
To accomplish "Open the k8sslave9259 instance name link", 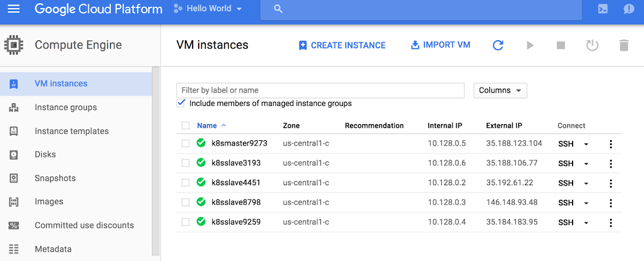I will click(x=236, y=222).
